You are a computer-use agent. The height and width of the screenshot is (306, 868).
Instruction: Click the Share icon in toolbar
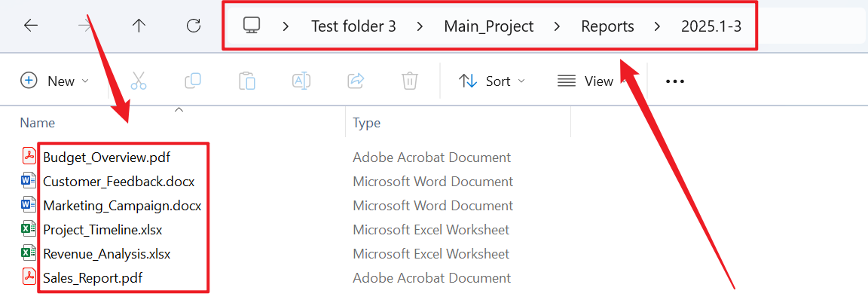356,81
